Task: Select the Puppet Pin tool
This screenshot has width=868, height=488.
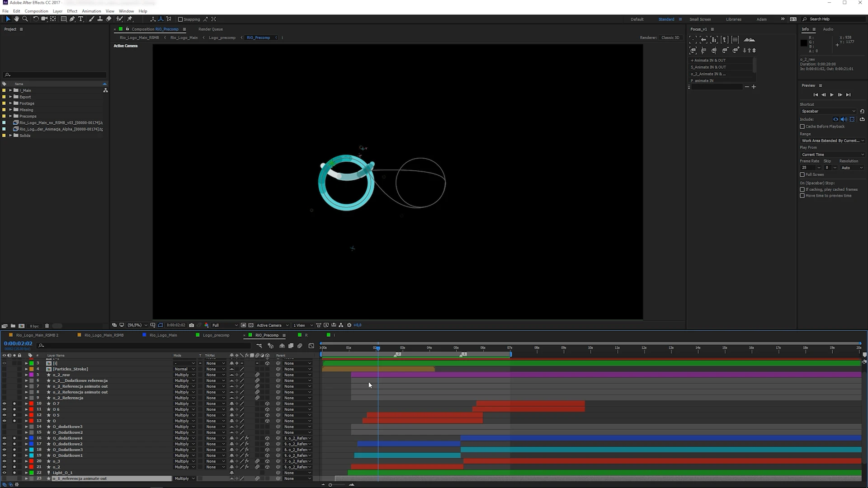Action: coord(130,19)
